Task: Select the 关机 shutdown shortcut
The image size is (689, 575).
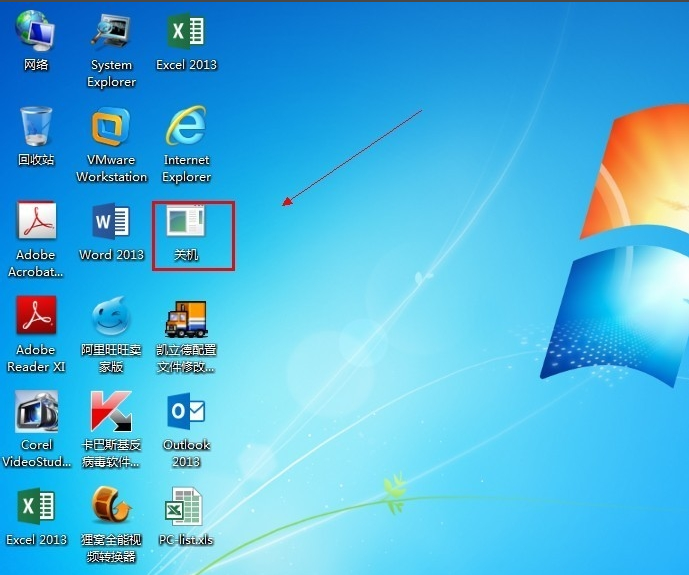Action: point(186,223)
